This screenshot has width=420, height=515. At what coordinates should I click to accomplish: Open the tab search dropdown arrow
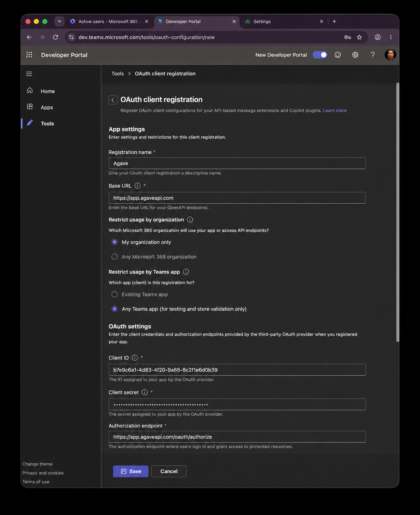(59, 22)
